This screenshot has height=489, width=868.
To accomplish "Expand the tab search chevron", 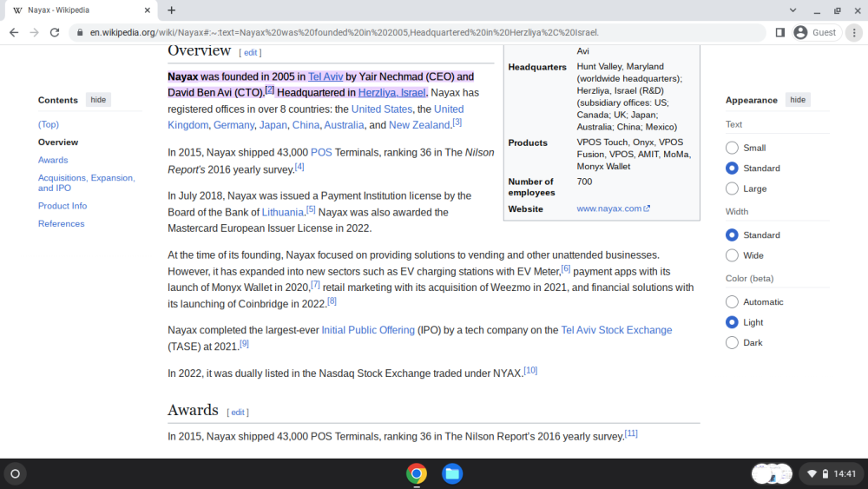I will point(792,10).
